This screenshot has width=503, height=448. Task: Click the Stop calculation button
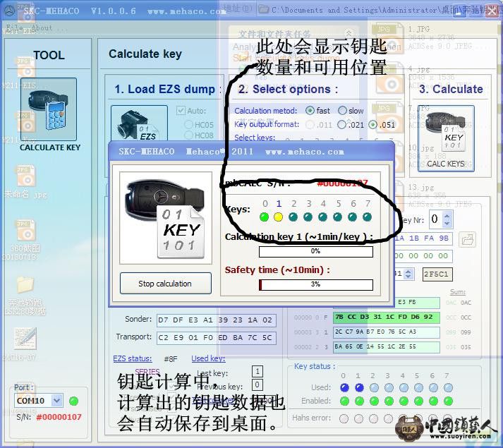click(166, 284)
